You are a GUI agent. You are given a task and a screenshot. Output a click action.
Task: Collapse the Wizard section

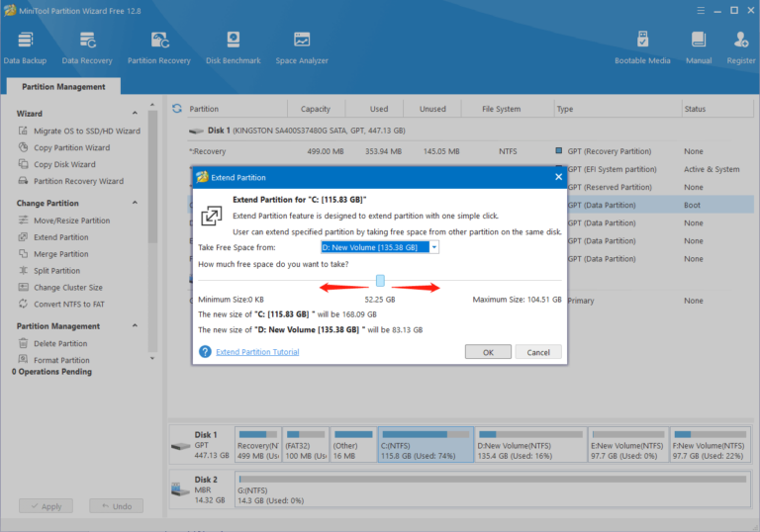coord(135,113)
